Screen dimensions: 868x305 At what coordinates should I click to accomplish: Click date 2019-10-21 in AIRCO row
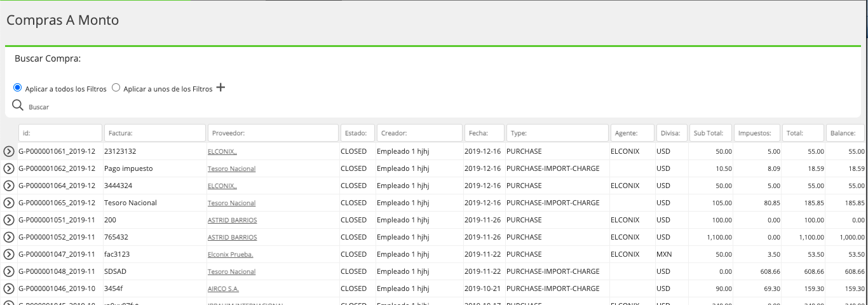pyautogui.click(x=482, y=288)
